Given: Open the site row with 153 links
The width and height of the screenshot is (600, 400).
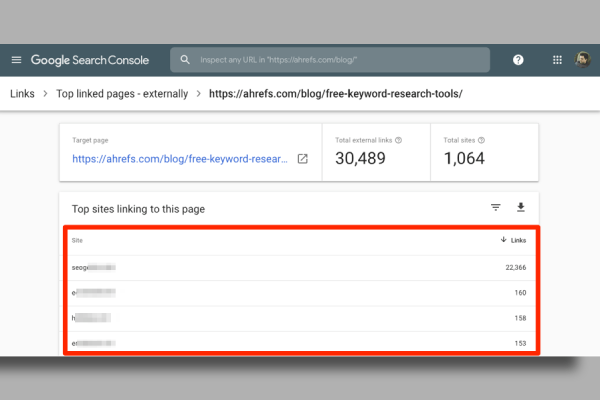Looking at the screenshot, I should 299,341.
